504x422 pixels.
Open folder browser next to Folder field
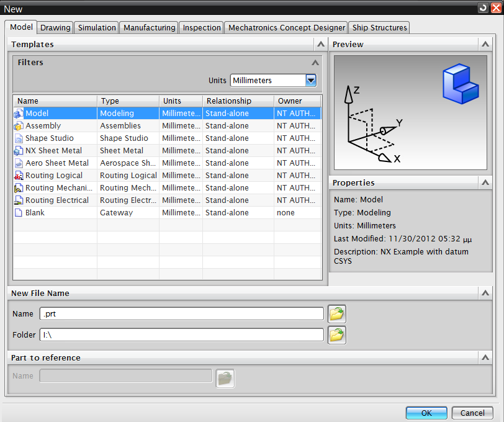337,335
